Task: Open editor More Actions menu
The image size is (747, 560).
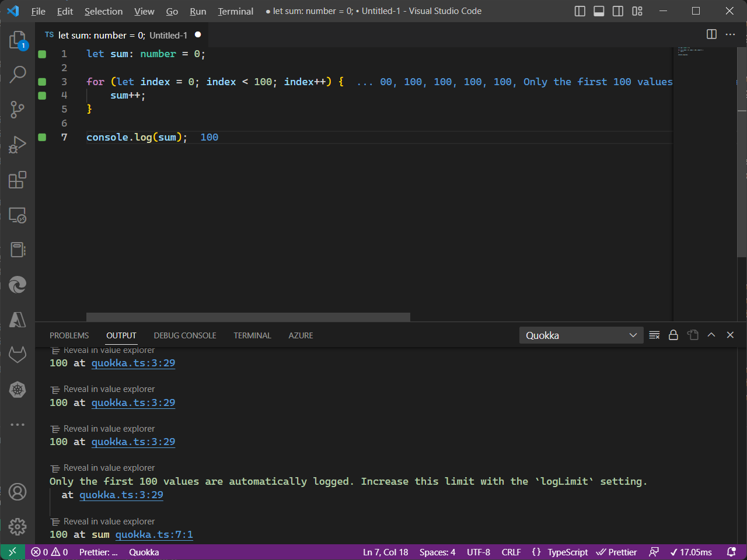Action: tap(730, 34)
